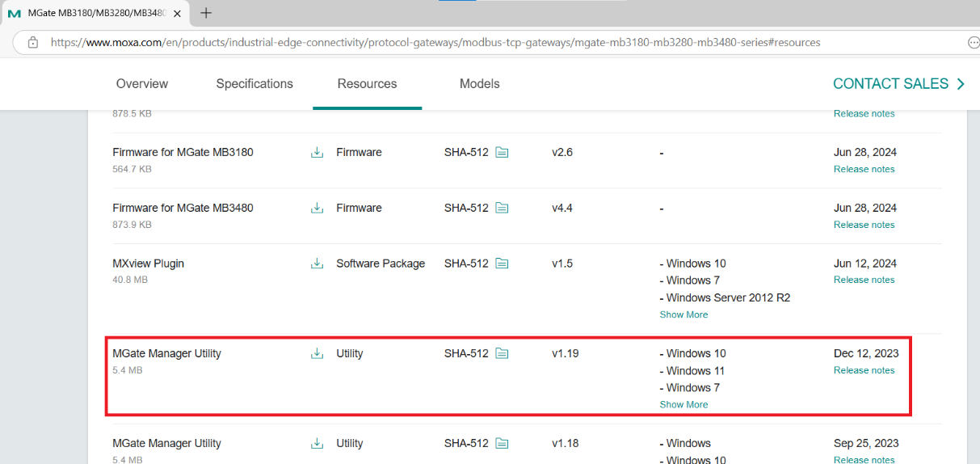The image size is (980, 464).
Task: Click file size '40.8 MB'
Action: pyautogui.click(x=130, y=280)
